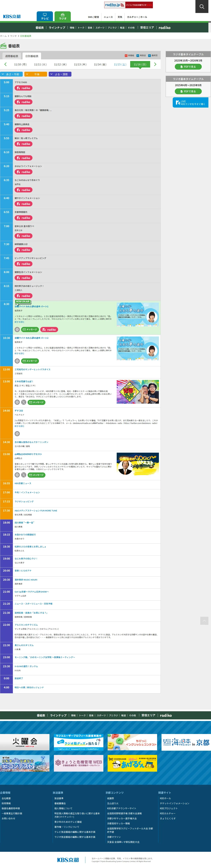Click the KBS京都 header logo
The width and height of the screenshot is (211, 868).
pos(12,17)
